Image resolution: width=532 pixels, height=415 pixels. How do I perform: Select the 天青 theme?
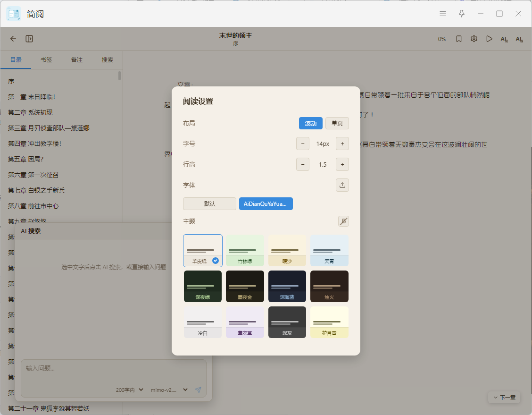(x=329, y=251)
